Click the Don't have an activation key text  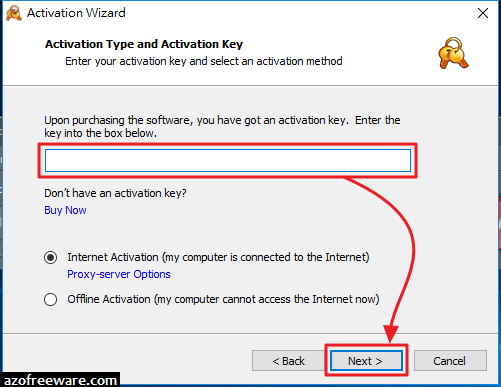(x=115, y=193)
